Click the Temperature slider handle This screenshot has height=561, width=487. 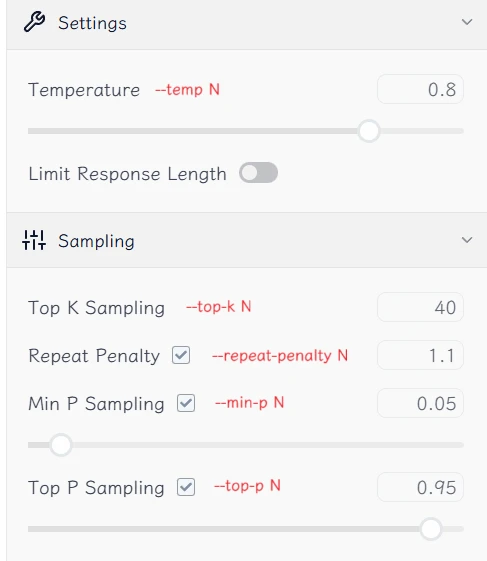click(x=369, y=131)
